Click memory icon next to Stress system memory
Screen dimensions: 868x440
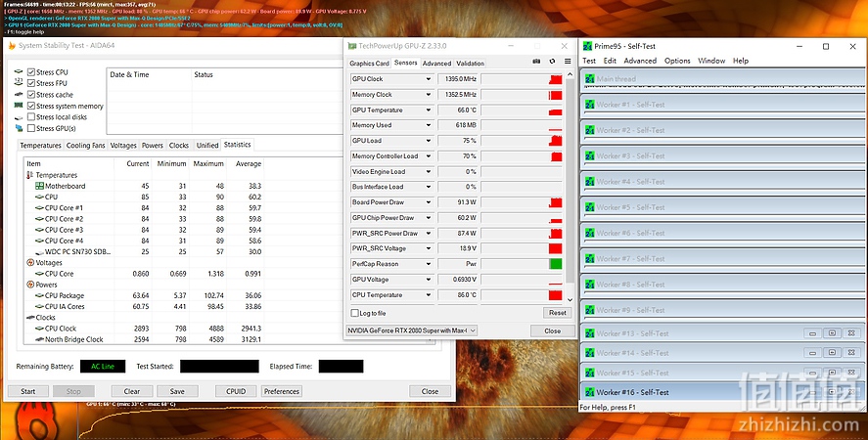pos(19,106)
